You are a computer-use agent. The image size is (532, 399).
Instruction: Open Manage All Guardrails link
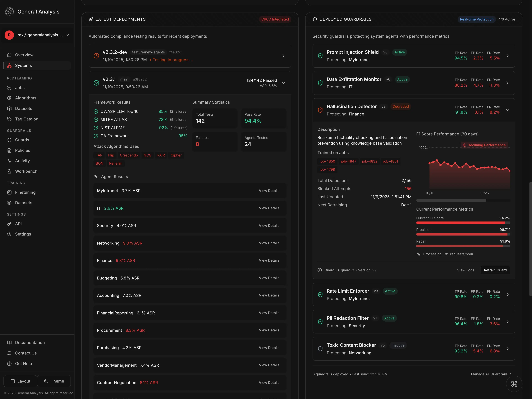click(x=491, y=374)
